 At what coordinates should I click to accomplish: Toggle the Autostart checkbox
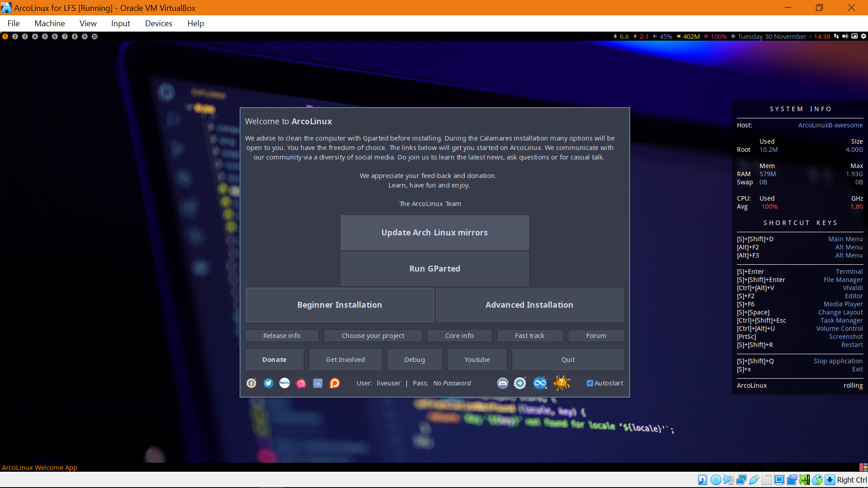pyautogui.click(x=590, y=383)
